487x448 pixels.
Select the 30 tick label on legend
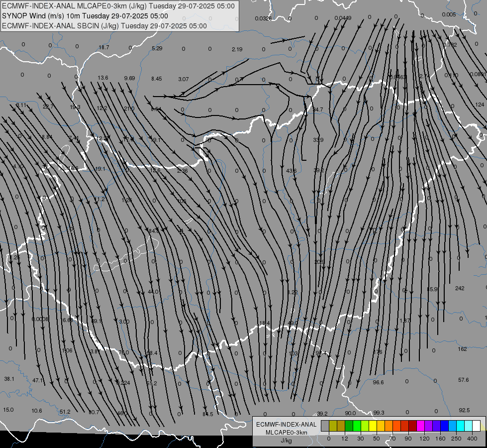pos(361,439)
